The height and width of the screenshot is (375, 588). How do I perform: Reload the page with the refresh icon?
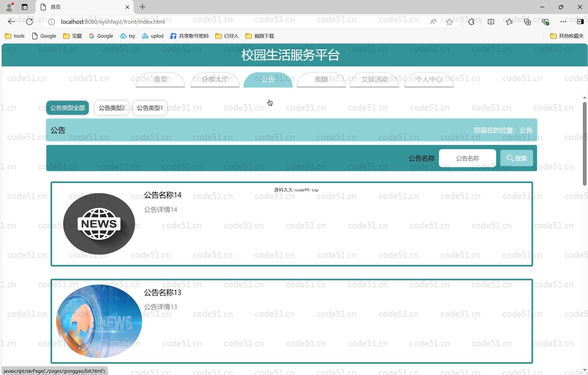click(29, 22)
